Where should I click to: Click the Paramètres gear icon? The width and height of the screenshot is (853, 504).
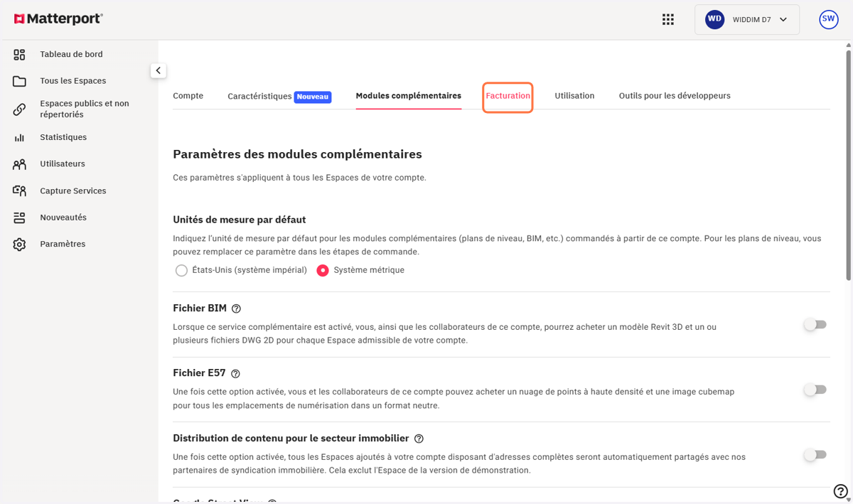(x=19, y=245)
